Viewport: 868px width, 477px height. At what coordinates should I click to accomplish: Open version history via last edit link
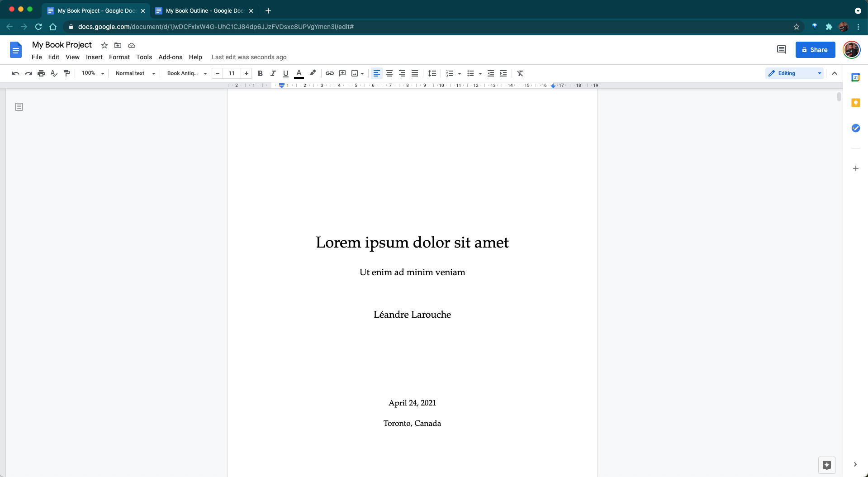(249, 57)
